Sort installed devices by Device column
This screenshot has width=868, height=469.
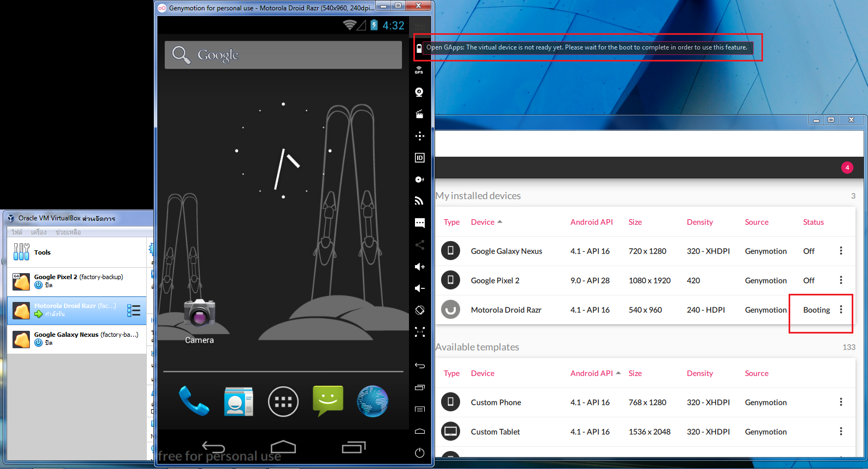tap(487, 222)
